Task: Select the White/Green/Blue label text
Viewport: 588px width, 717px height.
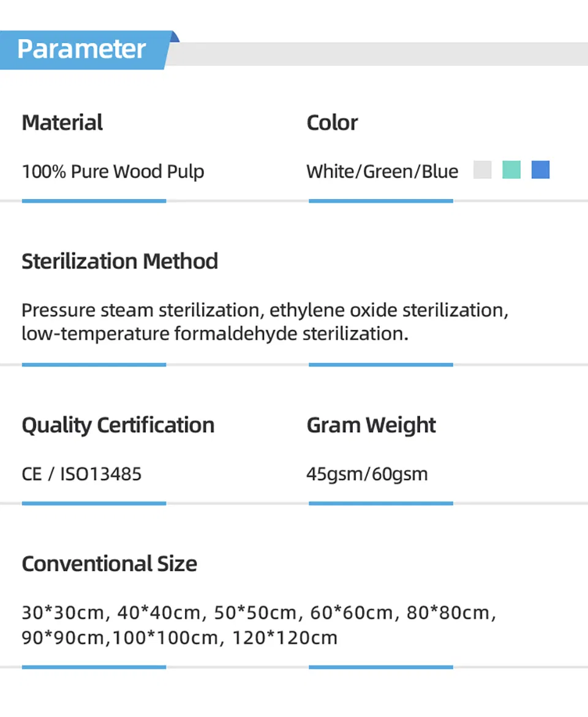Action: click(x=382, y=171)
